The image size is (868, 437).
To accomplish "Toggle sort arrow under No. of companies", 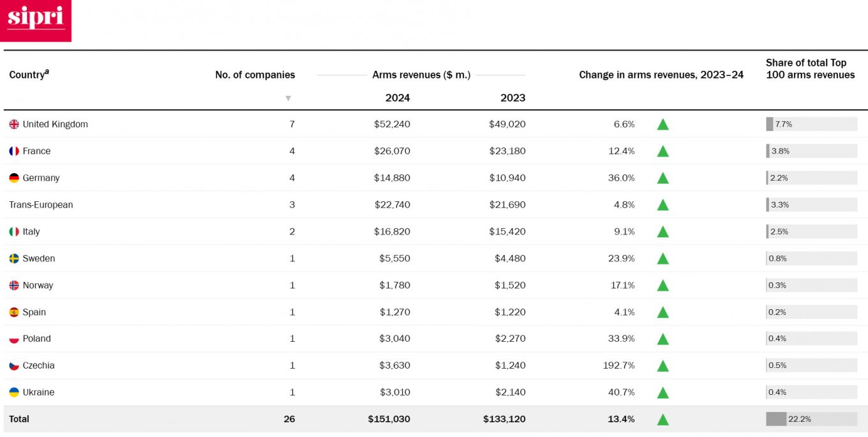I will click(288, 98).
